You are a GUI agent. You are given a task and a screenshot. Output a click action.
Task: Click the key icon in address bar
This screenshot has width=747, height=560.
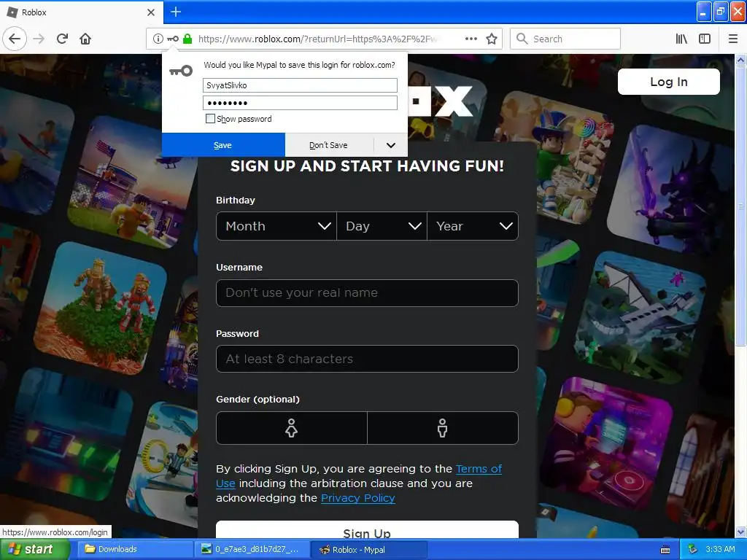[173, 39]
